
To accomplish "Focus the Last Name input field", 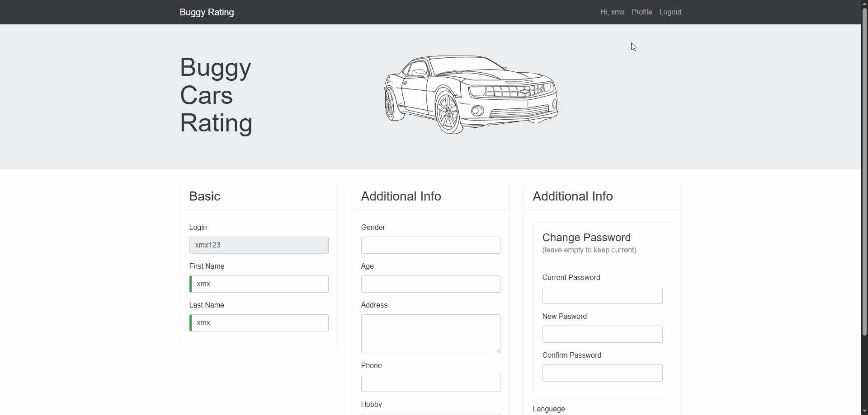I will (x=259, y=323).
